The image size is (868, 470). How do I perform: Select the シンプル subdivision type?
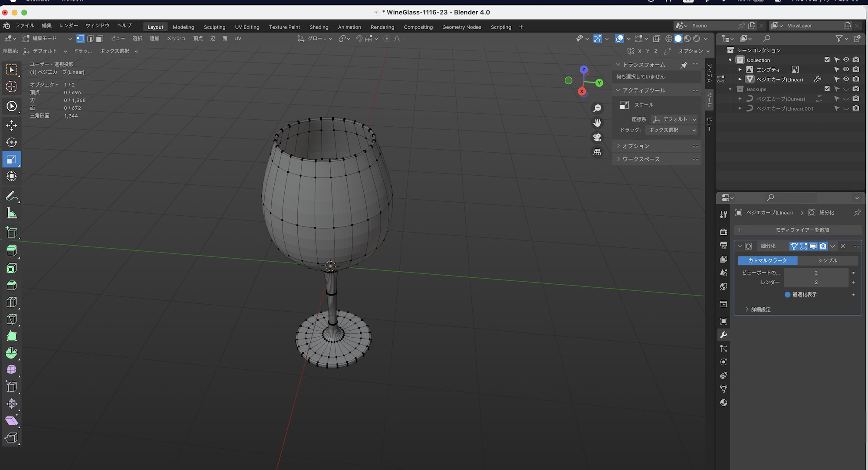(x=827, y=260)
